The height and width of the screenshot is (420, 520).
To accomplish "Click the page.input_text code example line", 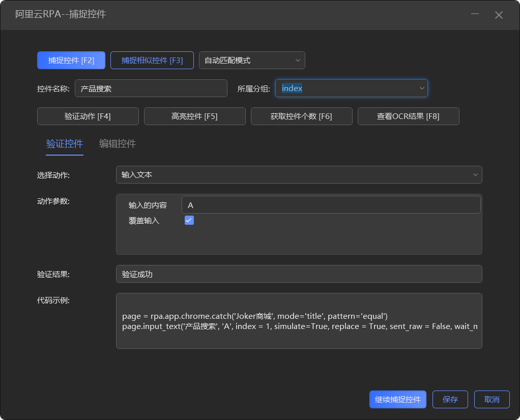I will (x=300, y=326).
